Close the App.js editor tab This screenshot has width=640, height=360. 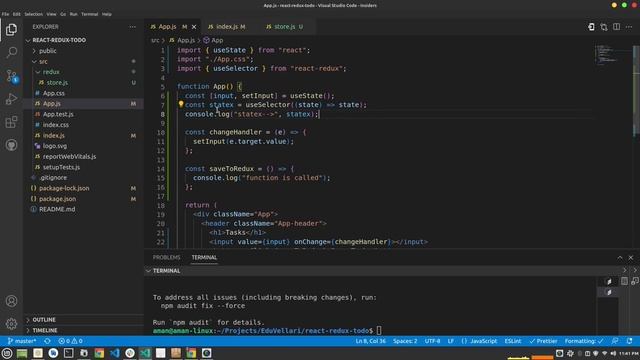tap(194, 27)
